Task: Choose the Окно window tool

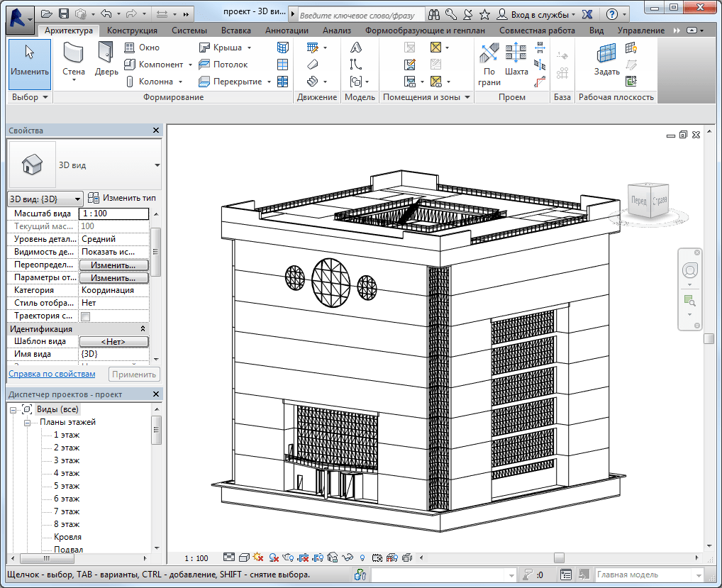Action: (142, 48)
